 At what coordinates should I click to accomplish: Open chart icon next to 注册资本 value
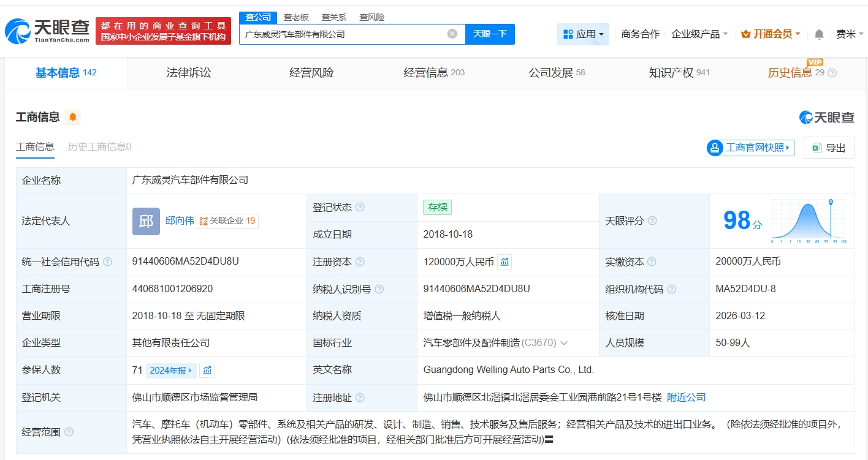(x=504, y=262)
